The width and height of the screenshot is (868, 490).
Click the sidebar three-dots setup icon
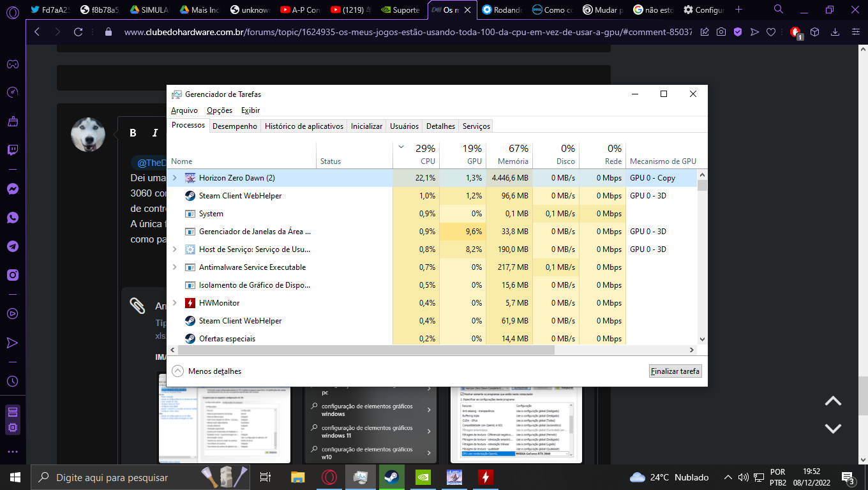pyautogui.click(x=12, y=451)
